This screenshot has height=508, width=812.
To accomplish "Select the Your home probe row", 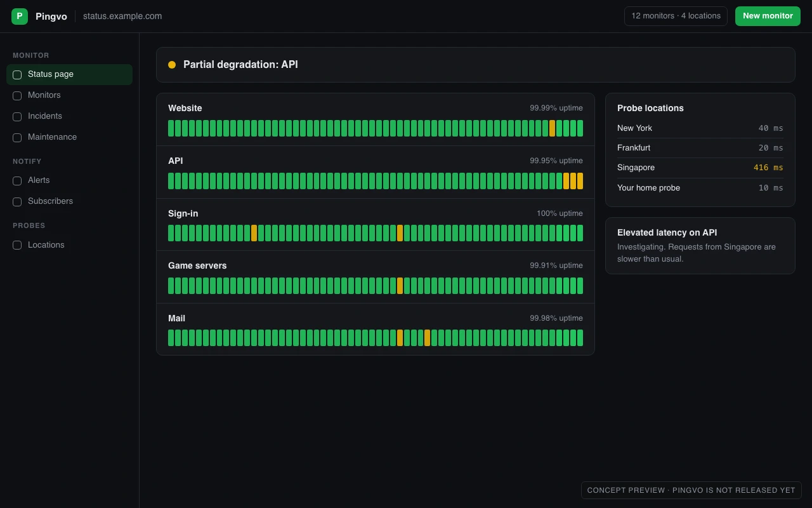I will pyautogui.click(x=700, y=188).
